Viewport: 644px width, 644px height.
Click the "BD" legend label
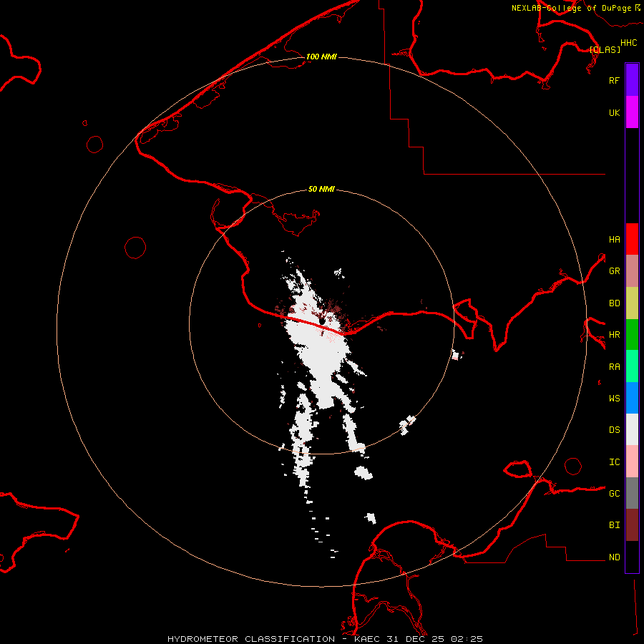[614, 303]
